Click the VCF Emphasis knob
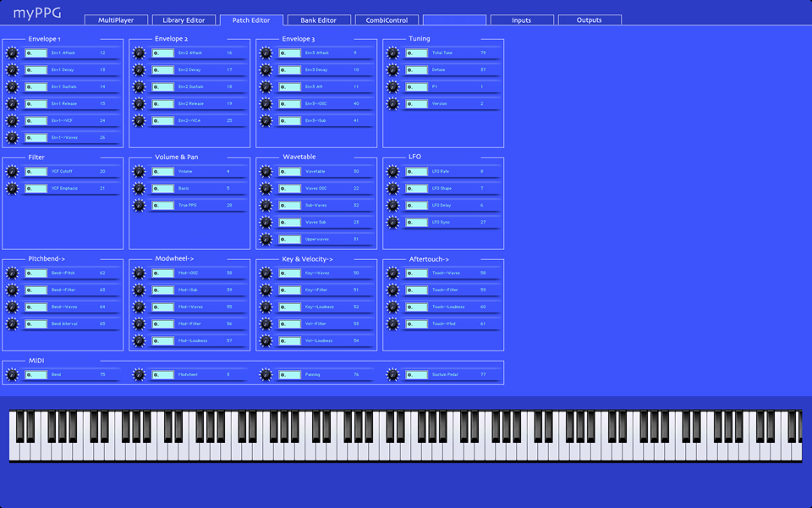812x508 pixels. [x=12, y=189]
